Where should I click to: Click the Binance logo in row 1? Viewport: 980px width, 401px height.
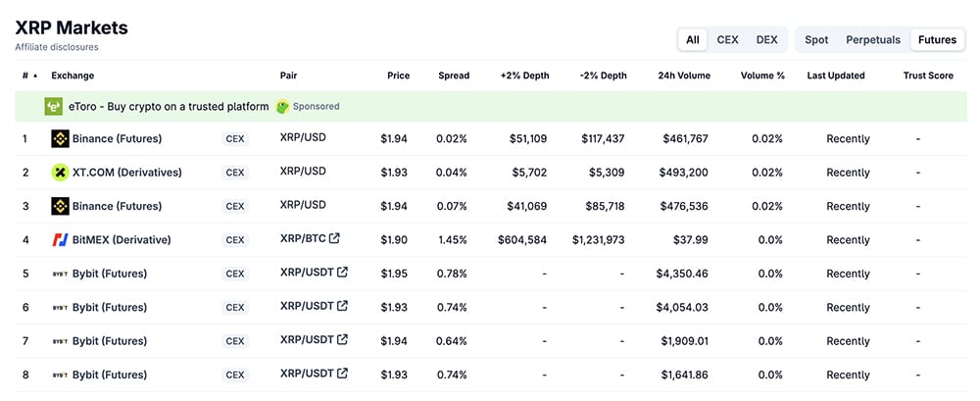tap(60, 139)
